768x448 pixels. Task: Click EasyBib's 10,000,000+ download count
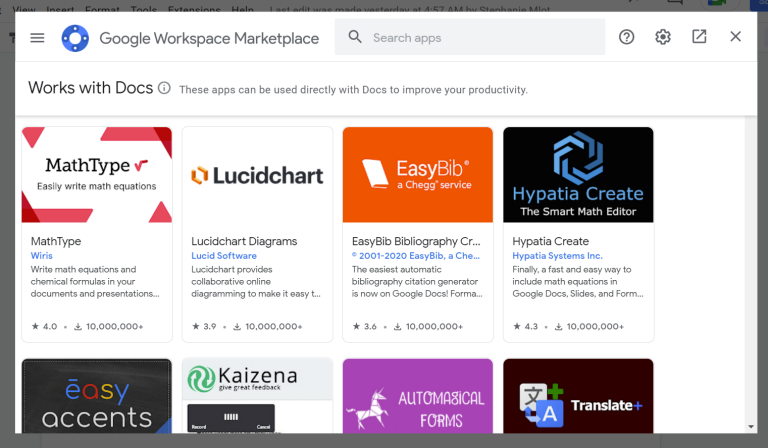[x=429, y=327]
